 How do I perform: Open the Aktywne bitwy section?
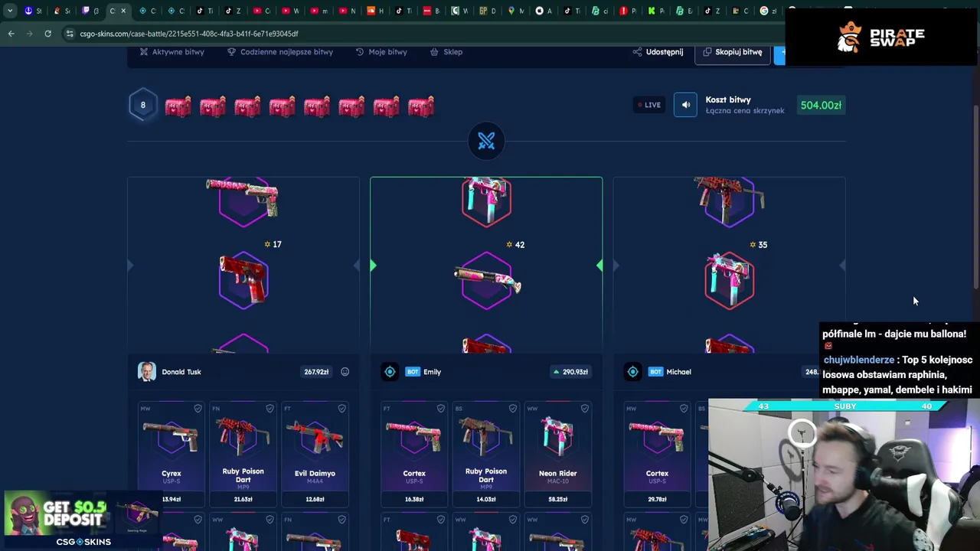tap(171, 52)
